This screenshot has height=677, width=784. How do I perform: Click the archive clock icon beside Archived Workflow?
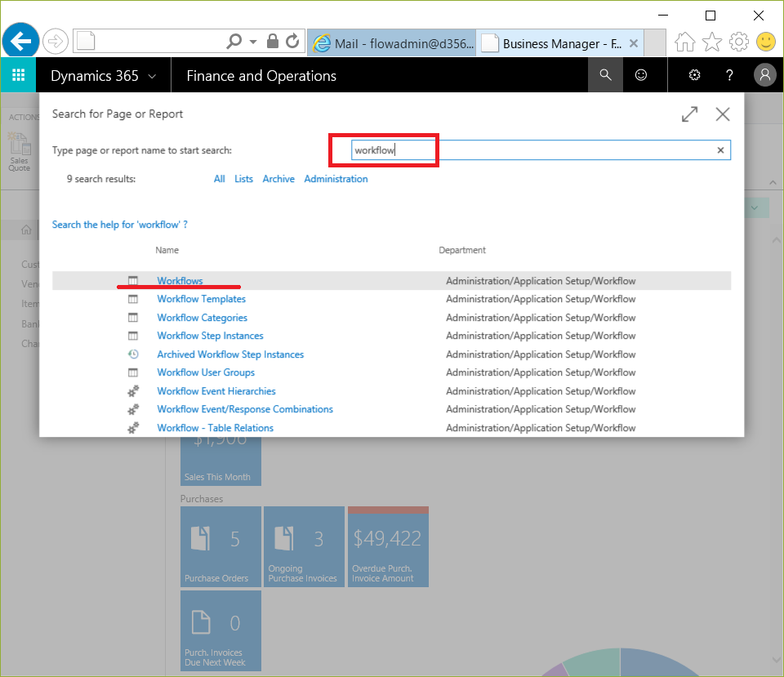133,354
